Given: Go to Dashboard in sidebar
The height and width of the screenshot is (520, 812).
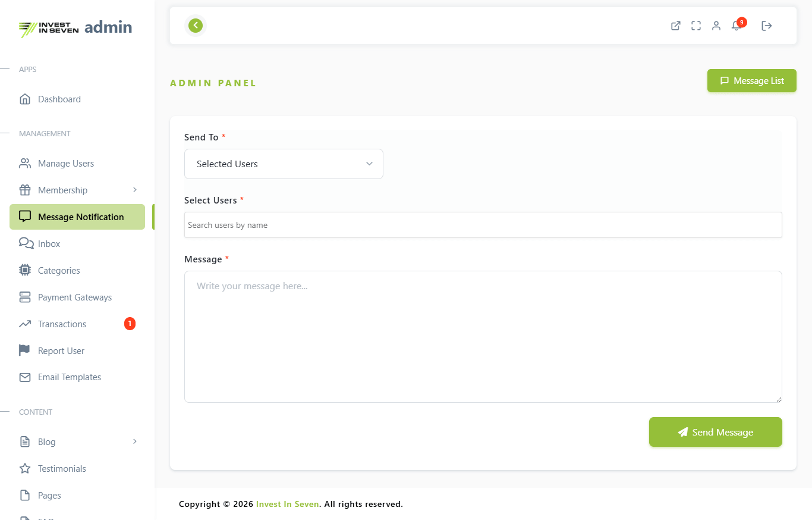Looking at the screenshot, I should tap(59, 99).
